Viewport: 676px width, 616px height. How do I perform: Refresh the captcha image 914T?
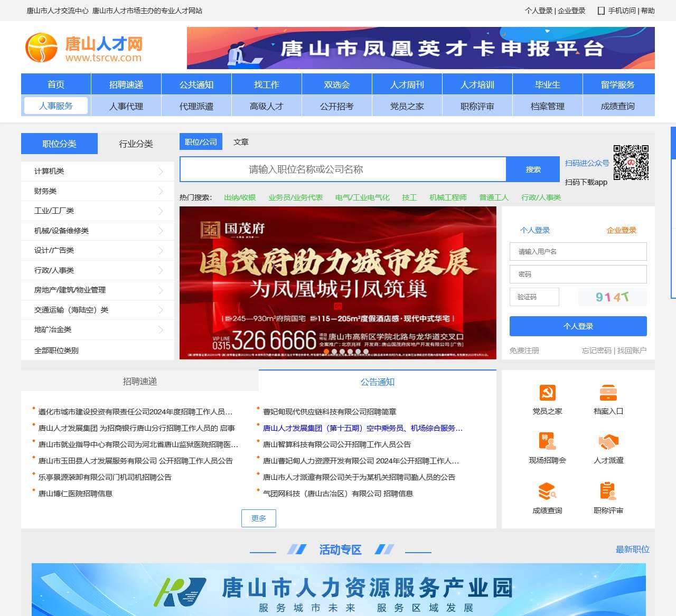pos(613,297)
